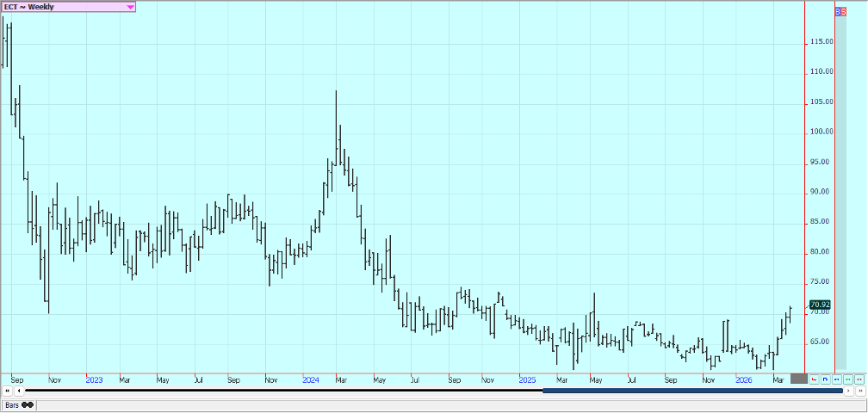Select the Bars tab at bottom left
Image resolution: width=868 pixels, height=413 pixels.
tap(17, 404)
